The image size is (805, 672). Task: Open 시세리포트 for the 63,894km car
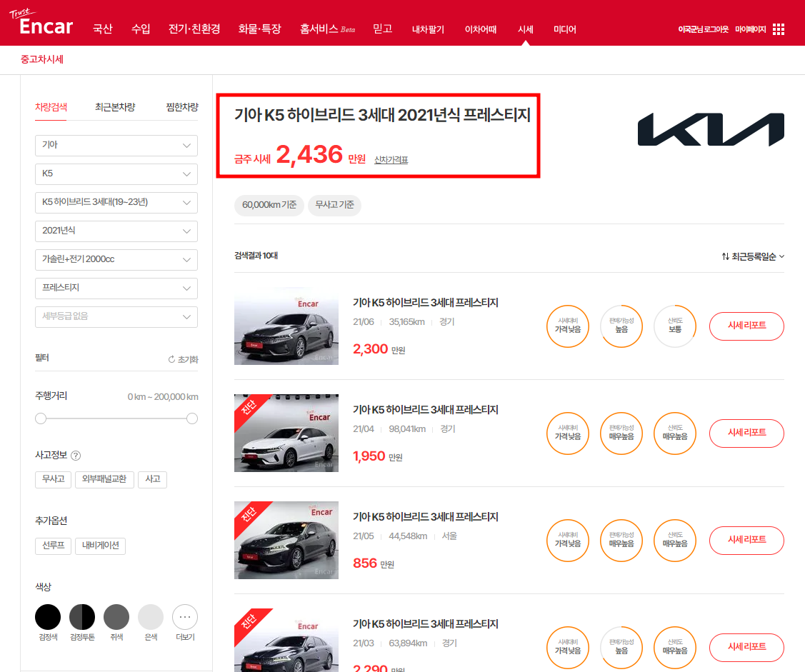click(746, 647)
